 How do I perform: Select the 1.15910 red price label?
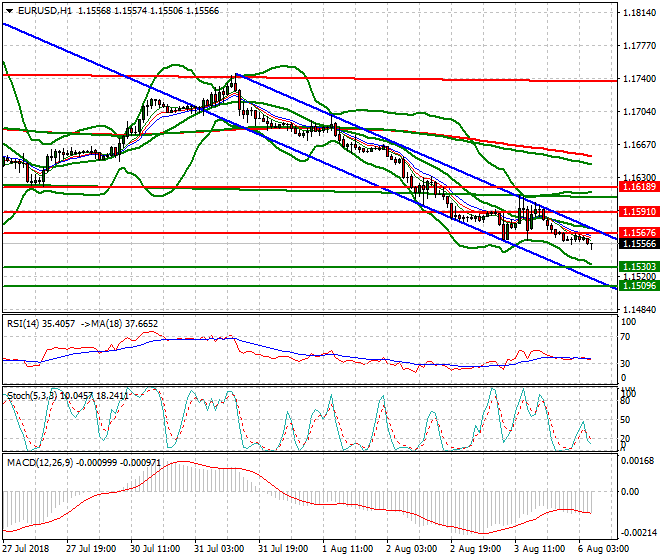click(638, 212)
